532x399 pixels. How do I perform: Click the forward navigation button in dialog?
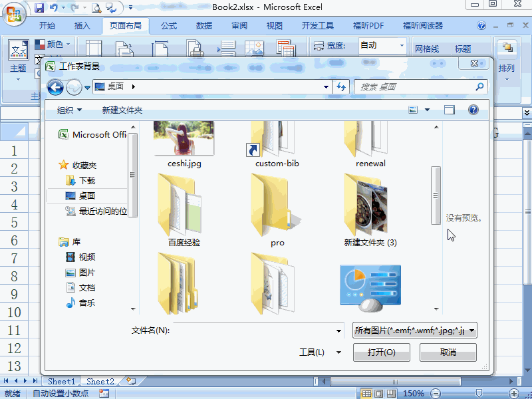pyautogui.click(x=74, y=88)
